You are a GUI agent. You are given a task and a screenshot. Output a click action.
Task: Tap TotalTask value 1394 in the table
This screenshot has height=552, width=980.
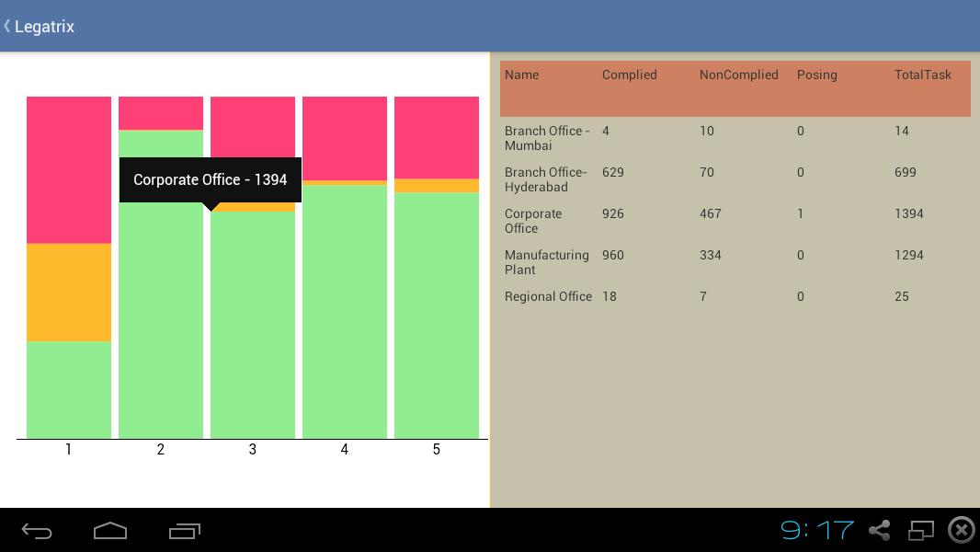coord(908,213)
